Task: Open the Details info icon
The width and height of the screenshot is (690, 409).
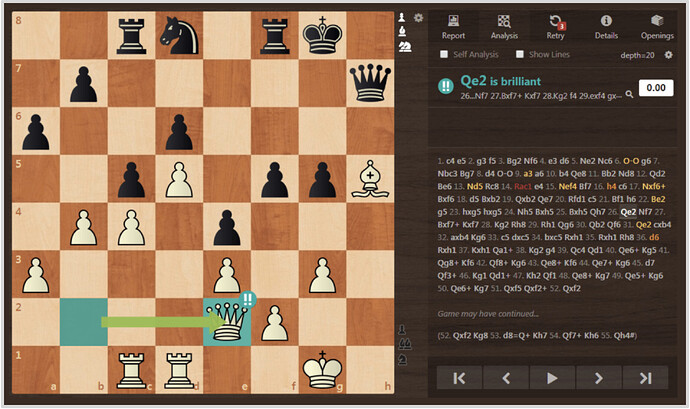Action: point(606,26)
